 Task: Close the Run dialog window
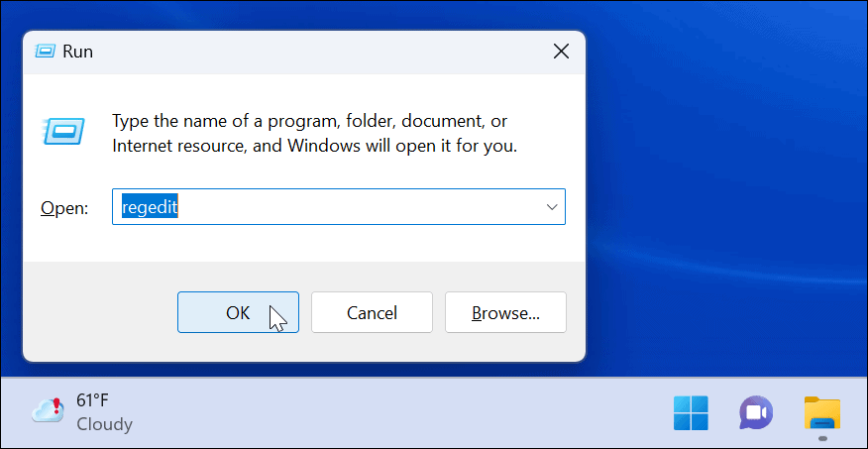click(x=561, y=51)
